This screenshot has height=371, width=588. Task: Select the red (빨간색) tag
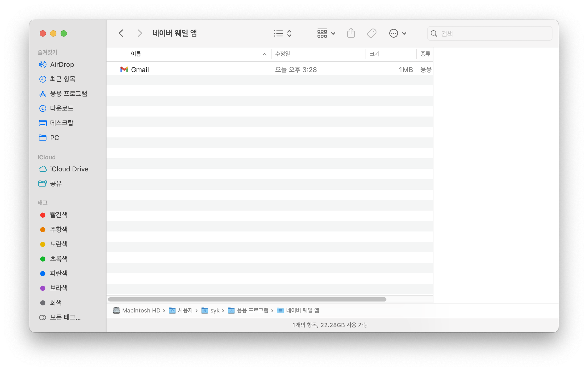tap(58, 215)
